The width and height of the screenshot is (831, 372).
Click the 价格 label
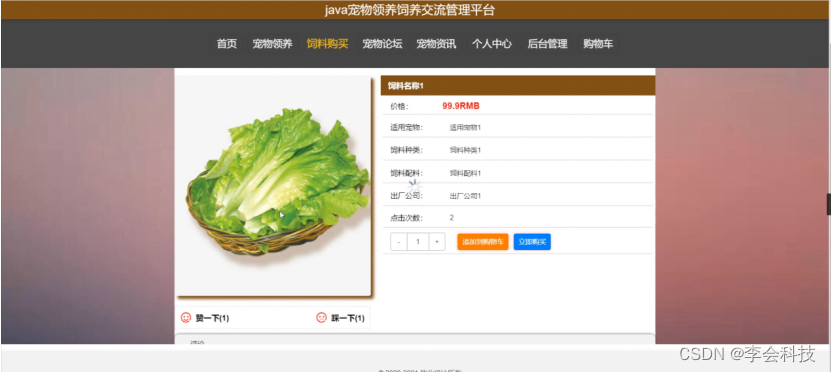click(399, 107)
